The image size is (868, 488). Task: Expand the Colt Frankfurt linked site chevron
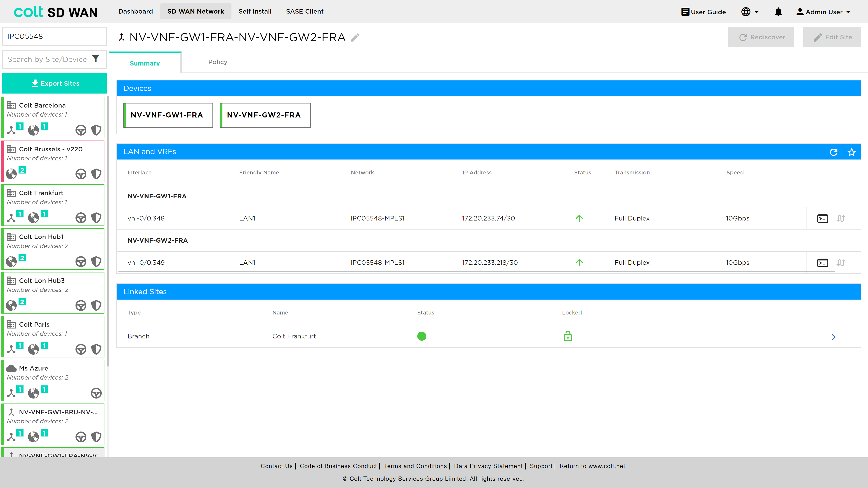coord(834,337)
